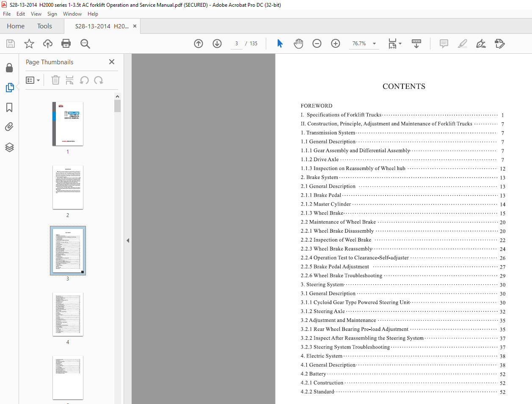532x404 pixels.
Task: Select page 4 thumbnail
Action: [68, 314]
